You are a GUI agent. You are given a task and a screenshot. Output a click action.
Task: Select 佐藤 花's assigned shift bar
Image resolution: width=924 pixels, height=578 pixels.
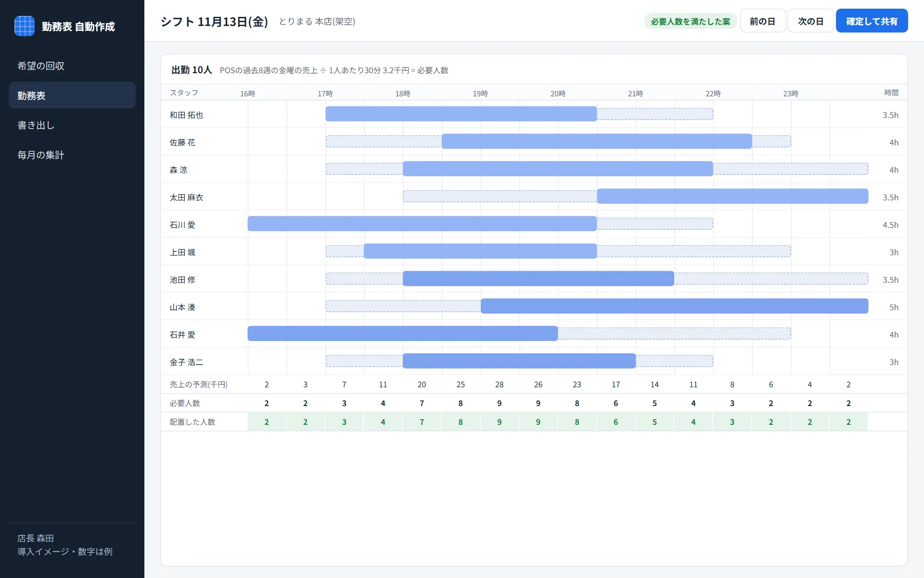tap(597, 141)
